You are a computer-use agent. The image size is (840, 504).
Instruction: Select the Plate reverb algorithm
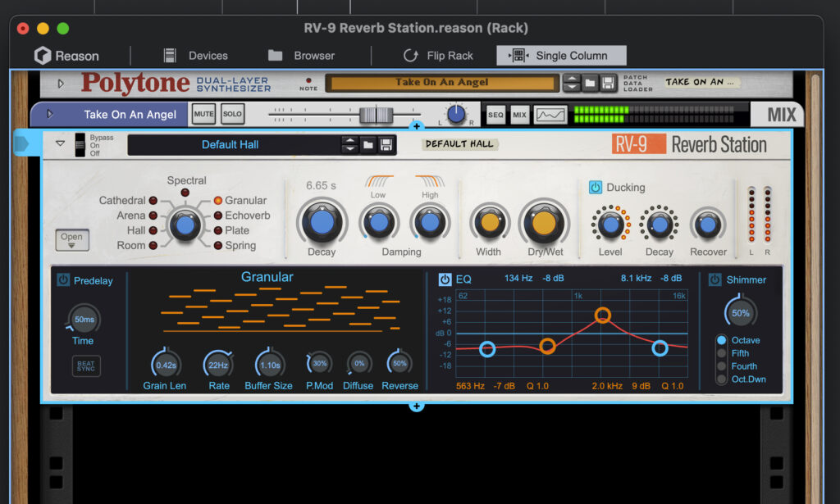[x=218, y=230]
